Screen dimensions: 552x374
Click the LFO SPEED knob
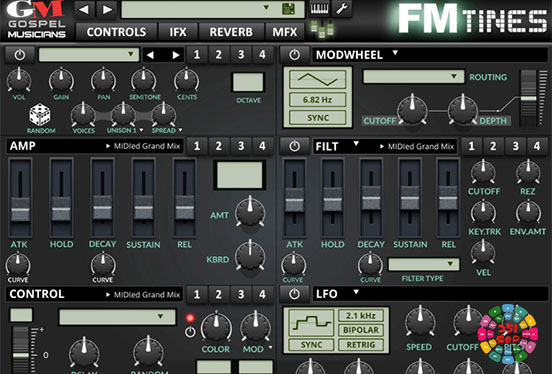[420, 322]
